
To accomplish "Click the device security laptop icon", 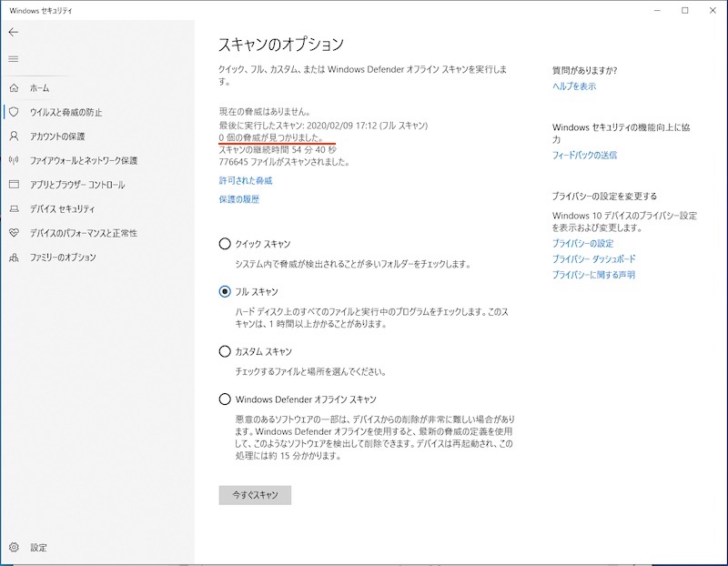I will click(14, 208).
